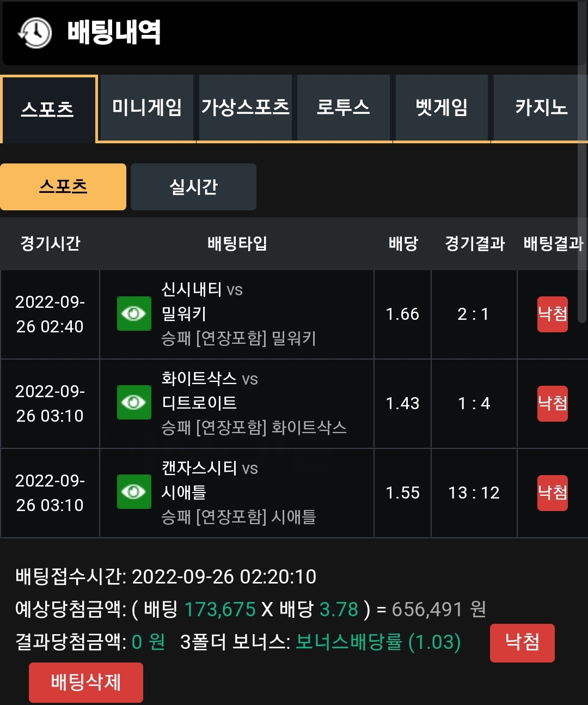Click the yellow 스포츠 sub-filter button
The height and width of the screenshot is (705, 588).
tap(63, 187)
